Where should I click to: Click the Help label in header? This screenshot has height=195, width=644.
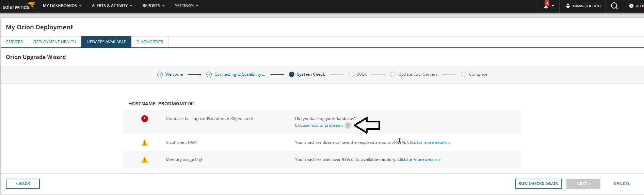[x=639, y=6]
